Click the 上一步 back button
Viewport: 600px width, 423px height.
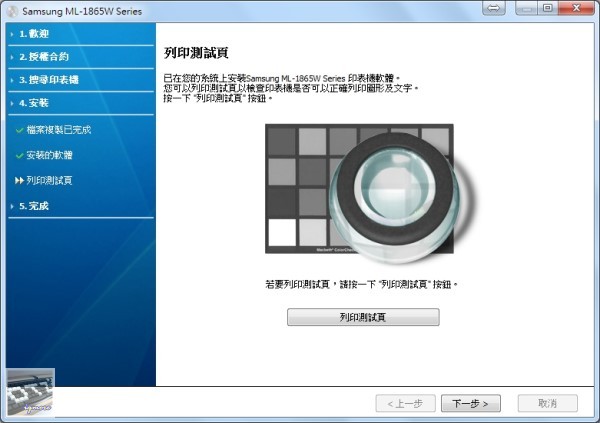click(405, 403)
